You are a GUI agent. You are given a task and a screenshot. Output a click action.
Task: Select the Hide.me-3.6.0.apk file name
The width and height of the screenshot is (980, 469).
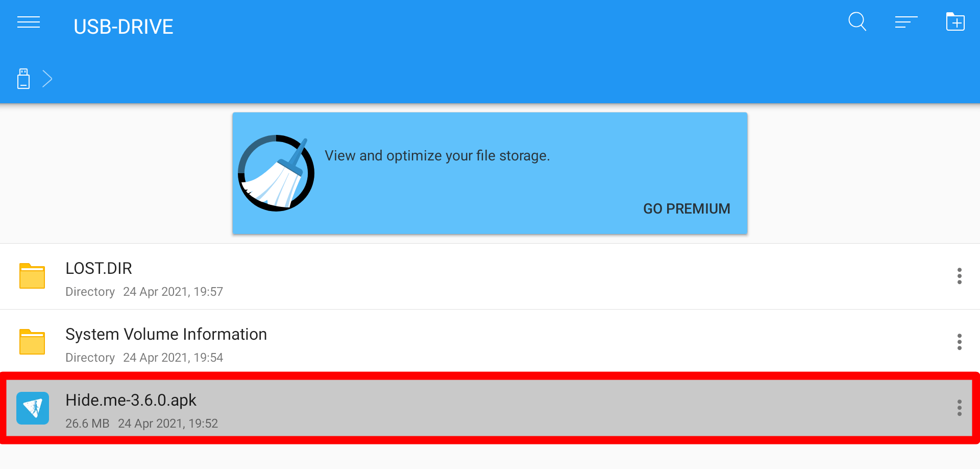[x=131, y=400]
